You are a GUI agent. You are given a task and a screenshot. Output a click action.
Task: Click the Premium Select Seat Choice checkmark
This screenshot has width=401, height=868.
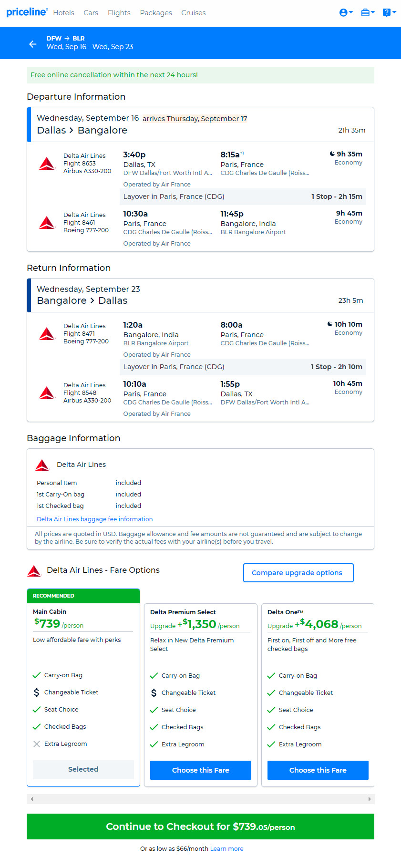pyautogui.click(x=154, y=710)
